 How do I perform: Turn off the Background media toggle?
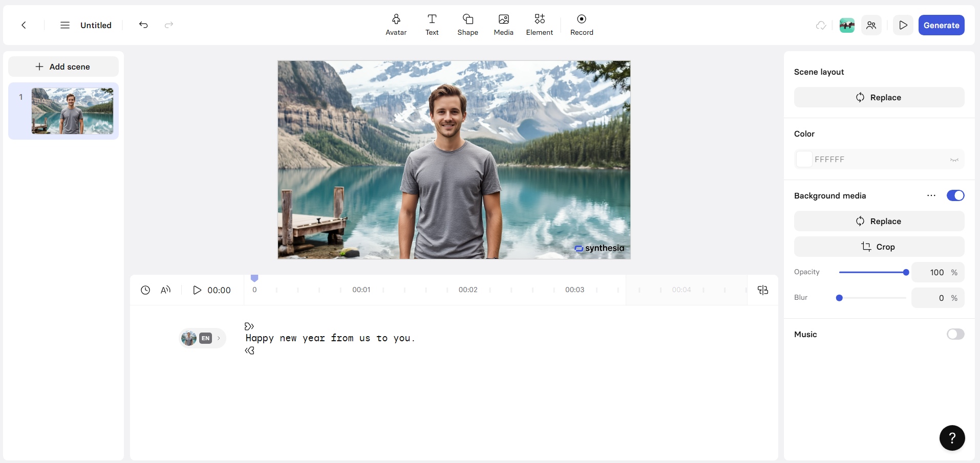tap(955, 195)
